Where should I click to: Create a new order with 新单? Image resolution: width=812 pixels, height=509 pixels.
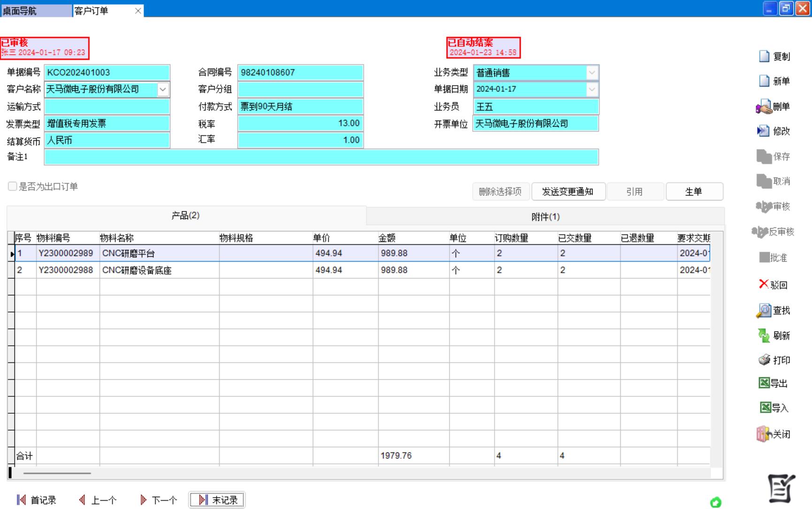[x=765, y=81]
